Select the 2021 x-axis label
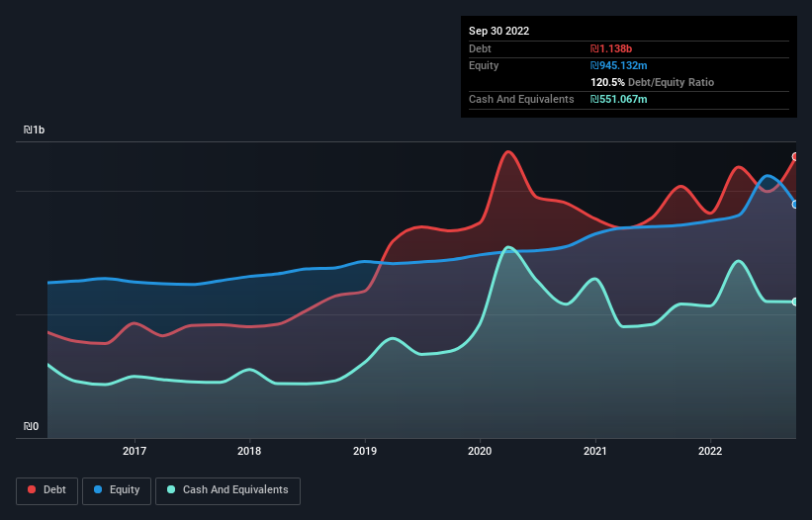This screenshot has height=520, width=812. [x=595, y=451]
